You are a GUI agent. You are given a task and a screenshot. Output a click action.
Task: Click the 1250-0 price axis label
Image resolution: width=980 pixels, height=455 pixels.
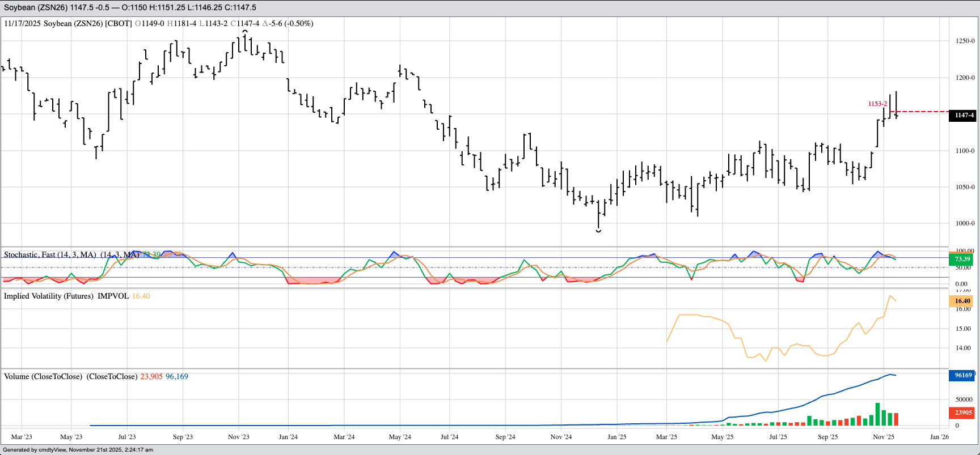(x=965, y=41)
